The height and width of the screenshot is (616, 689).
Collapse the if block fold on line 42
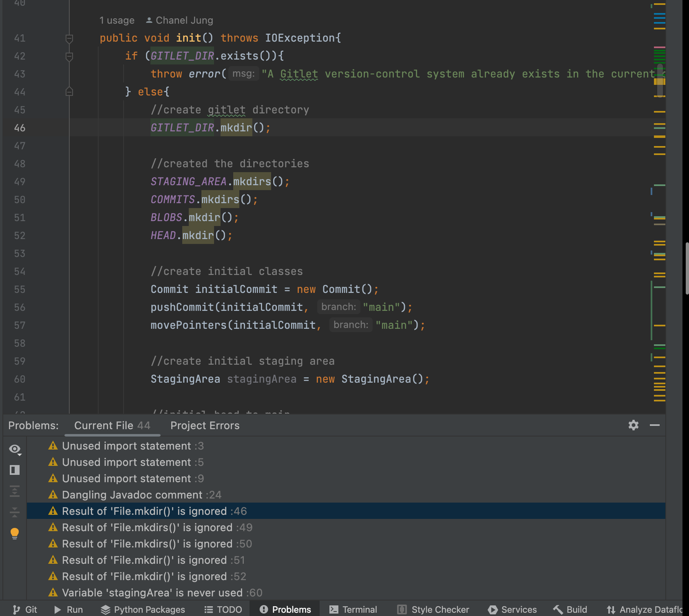(x=69, y=56)
